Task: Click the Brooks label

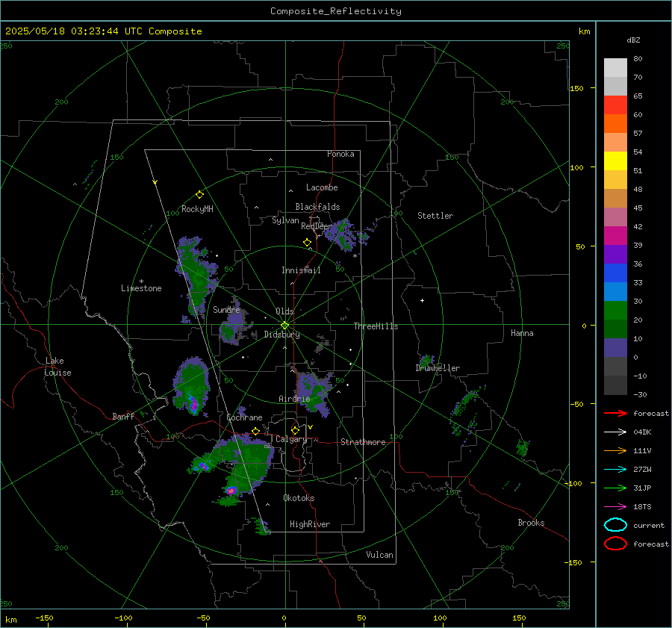Action: tap(531, 523)
